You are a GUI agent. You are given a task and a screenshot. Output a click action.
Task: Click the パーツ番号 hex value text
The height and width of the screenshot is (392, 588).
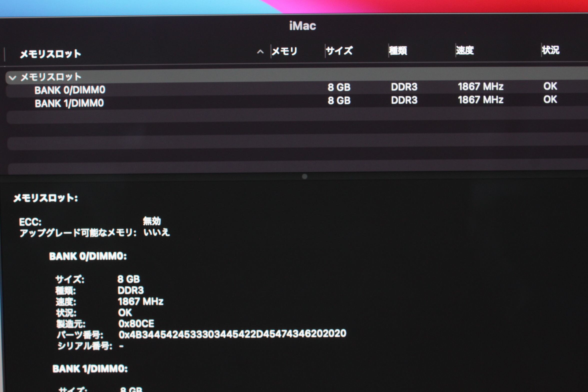232,334
